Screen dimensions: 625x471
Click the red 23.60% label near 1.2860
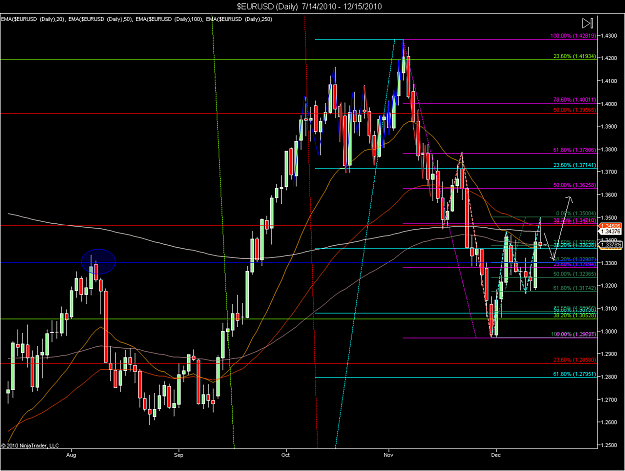pos(575,360)
